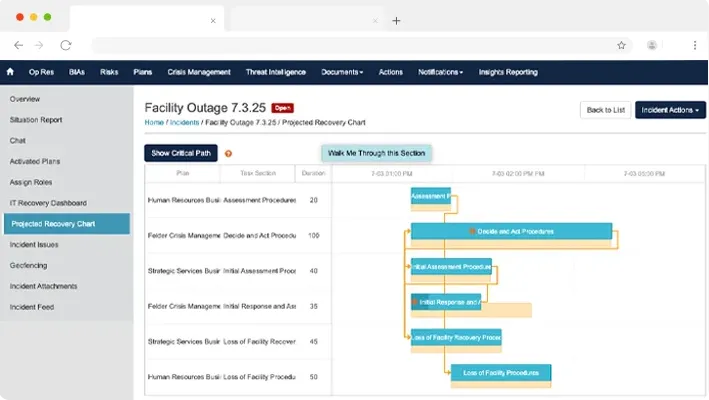Click the 7-03 01:00 PM timeline header
The height and width of the screenshot is (400, 709).
(x=392, y=174)
